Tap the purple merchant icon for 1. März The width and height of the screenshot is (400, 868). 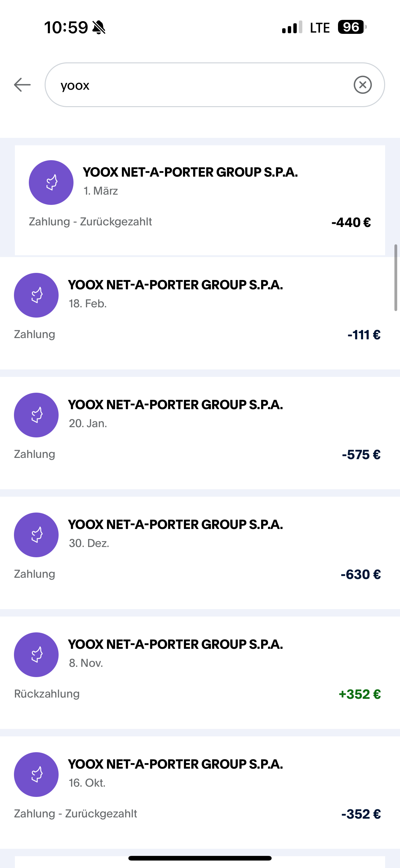(x=51, y=182)
